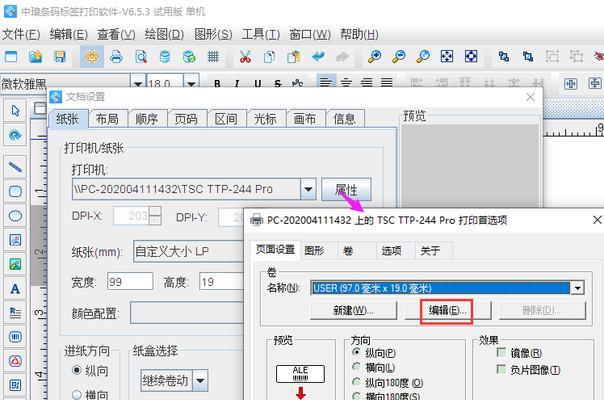Click the DPI-X stepper arrows

(155, 216)
